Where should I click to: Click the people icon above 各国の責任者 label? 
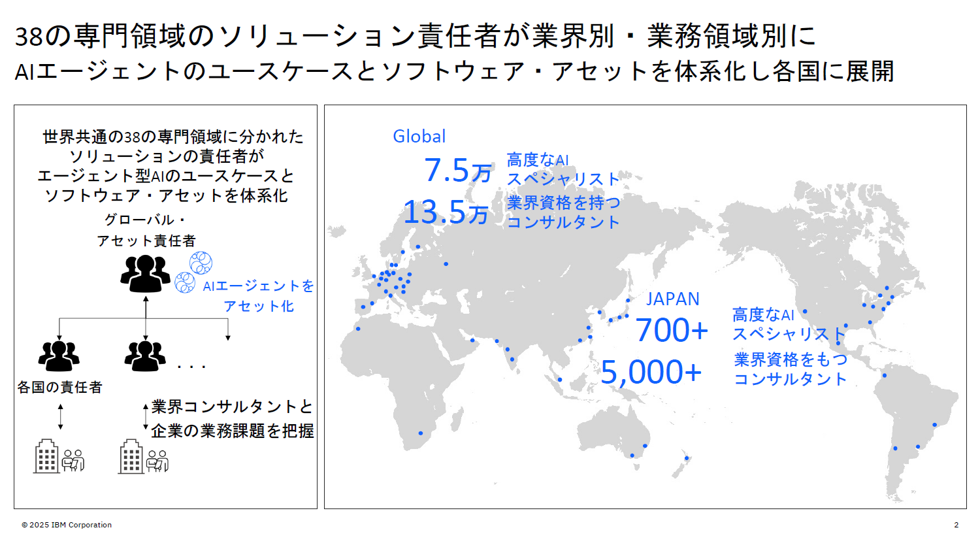(x=59, y=356)
